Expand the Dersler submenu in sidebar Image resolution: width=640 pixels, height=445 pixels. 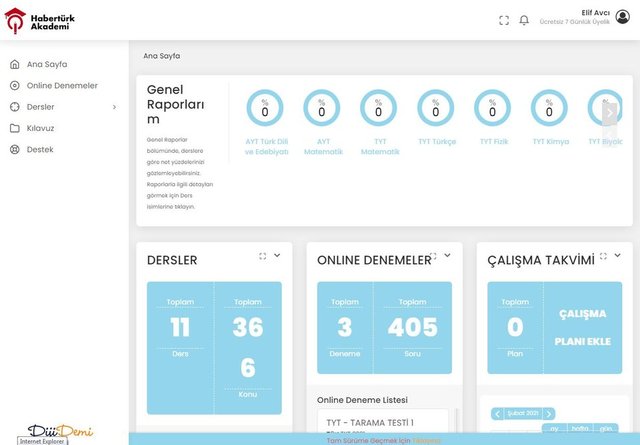click(x=114, y=107)
